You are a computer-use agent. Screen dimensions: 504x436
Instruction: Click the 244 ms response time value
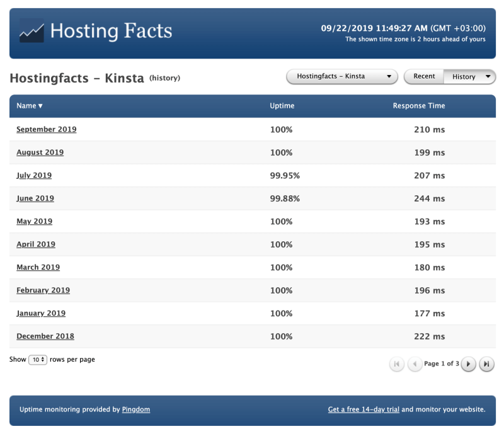click(x=430, y=198)
